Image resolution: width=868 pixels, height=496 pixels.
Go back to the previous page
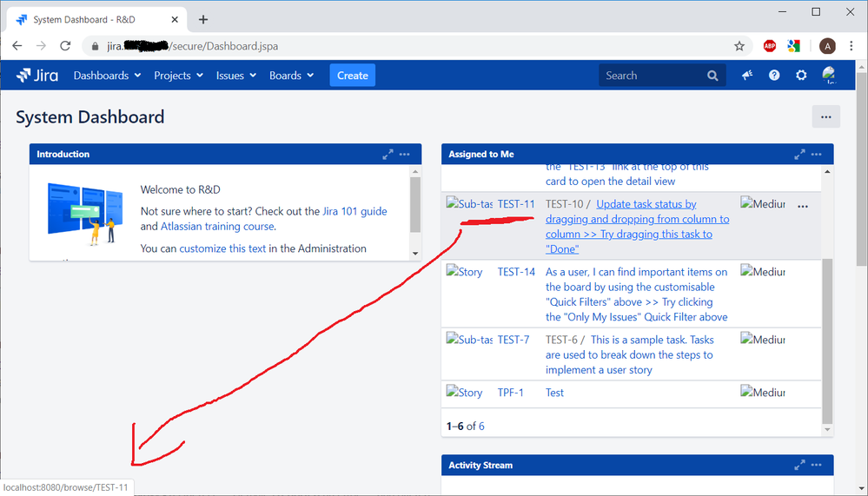(x=17, y=46)
